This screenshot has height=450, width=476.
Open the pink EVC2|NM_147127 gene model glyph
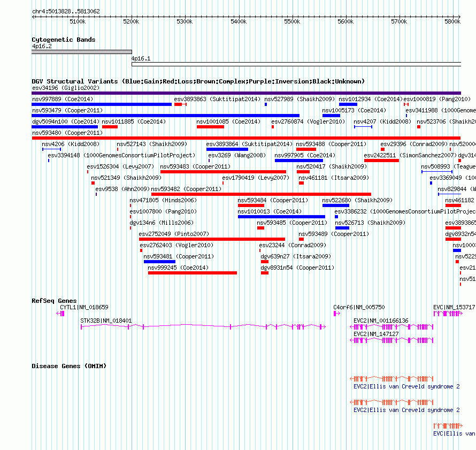[391, 340]
